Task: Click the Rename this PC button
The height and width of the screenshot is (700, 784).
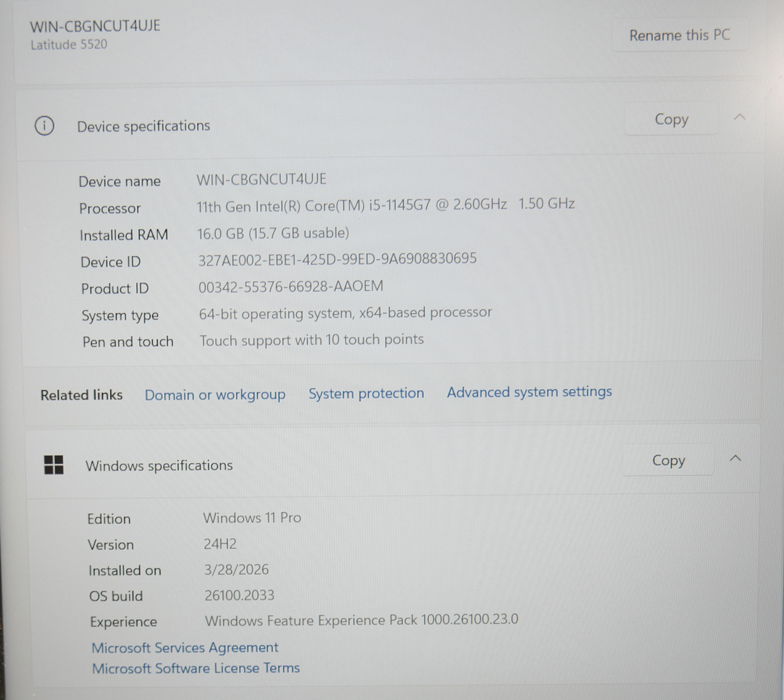Action: pos(680,35)
